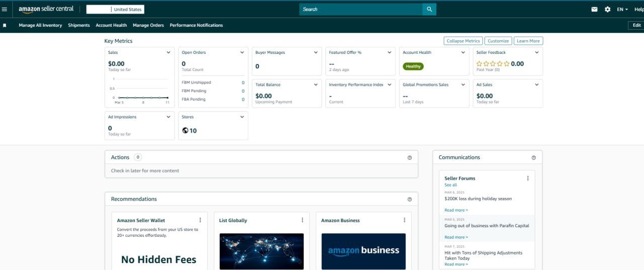Click the Seller Feedback star rating

tap(493, 64)
